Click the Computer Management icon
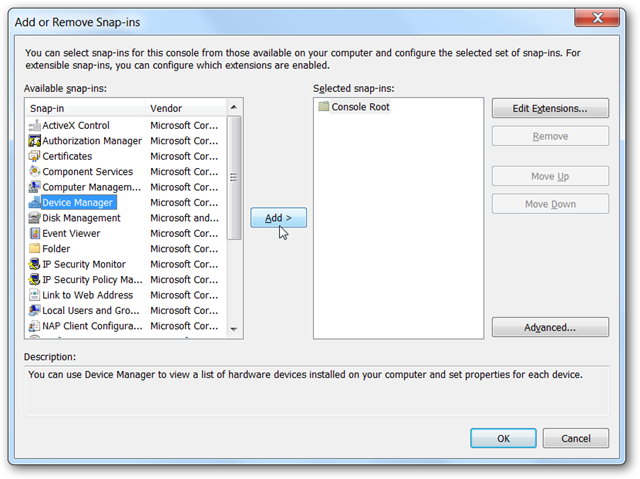 coord(35,187)
